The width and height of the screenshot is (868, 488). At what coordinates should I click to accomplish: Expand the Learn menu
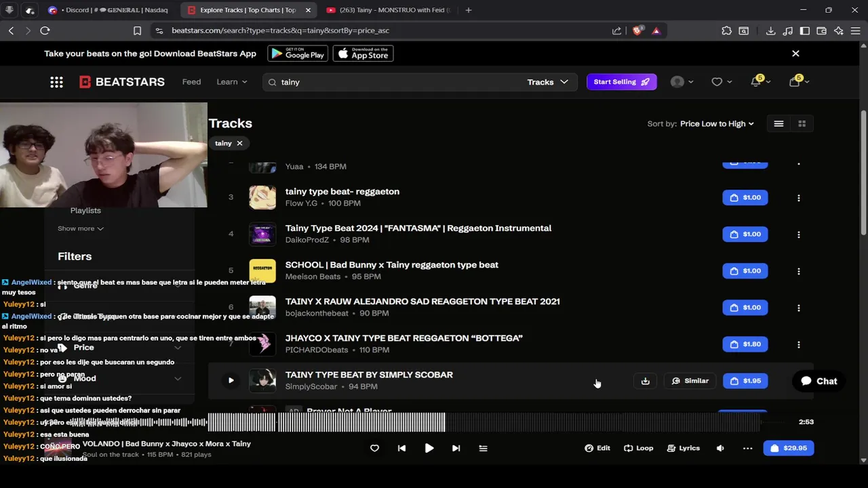click(232, 82)
